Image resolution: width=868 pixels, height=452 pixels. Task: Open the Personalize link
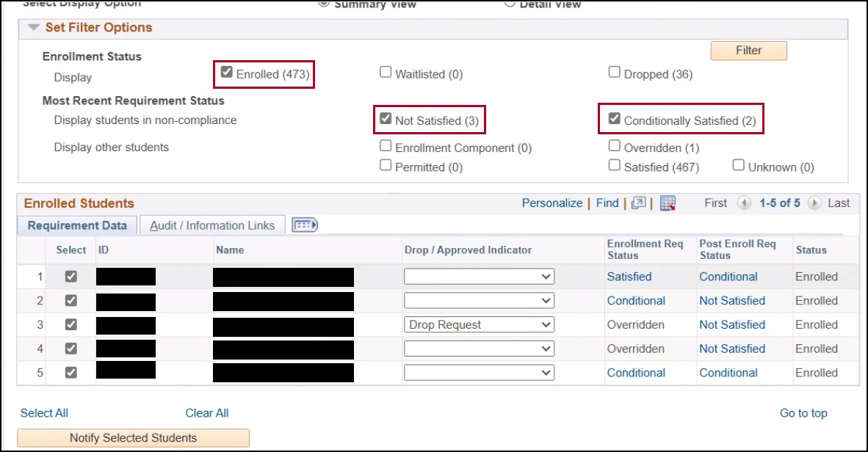tap(552, 203)
